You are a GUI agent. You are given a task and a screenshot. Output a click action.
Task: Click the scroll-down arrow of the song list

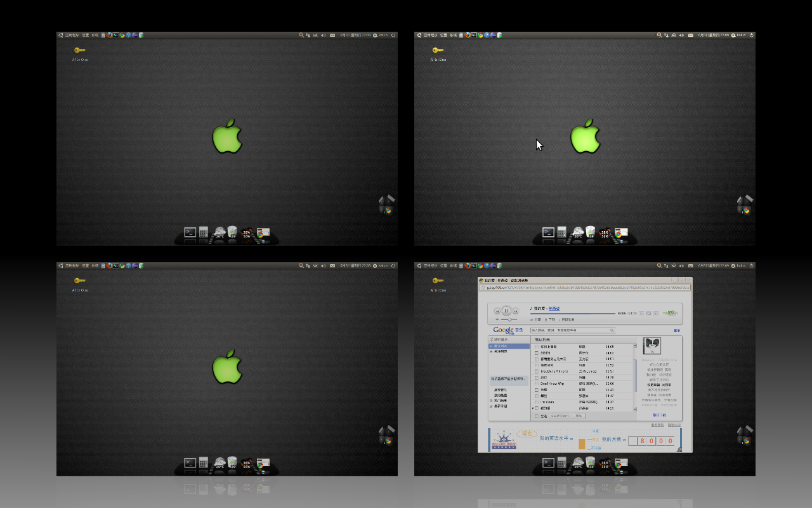(x=635, y=409)
